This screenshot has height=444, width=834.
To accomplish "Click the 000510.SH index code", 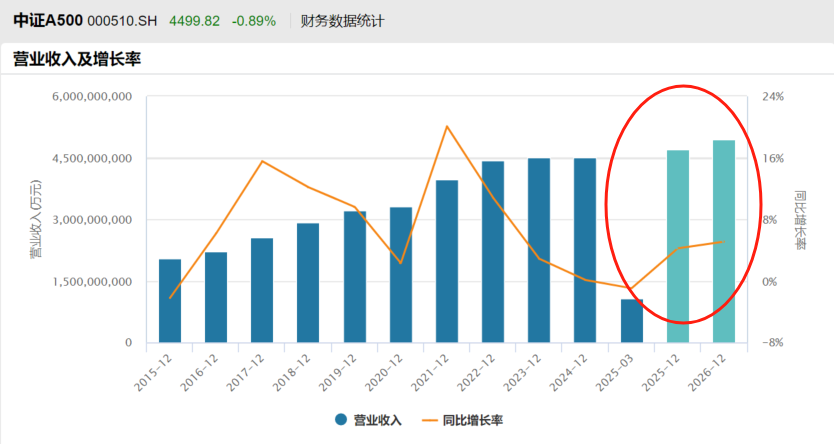I will 122,21.
